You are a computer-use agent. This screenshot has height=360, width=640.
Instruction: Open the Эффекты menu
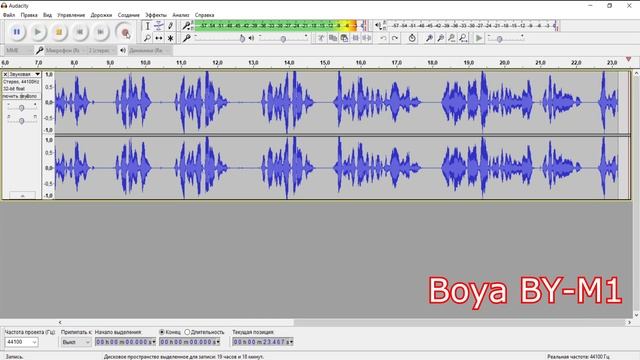pos(156,15)
